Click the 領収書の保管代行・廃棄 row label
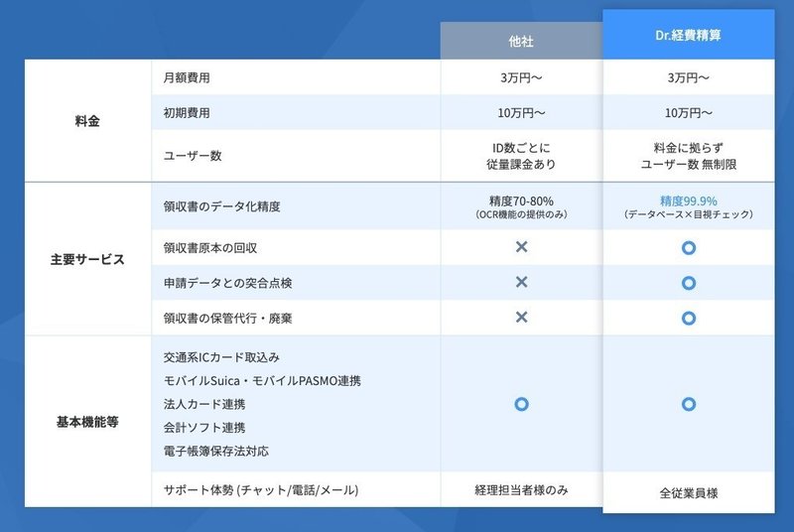 pos(227,318)
